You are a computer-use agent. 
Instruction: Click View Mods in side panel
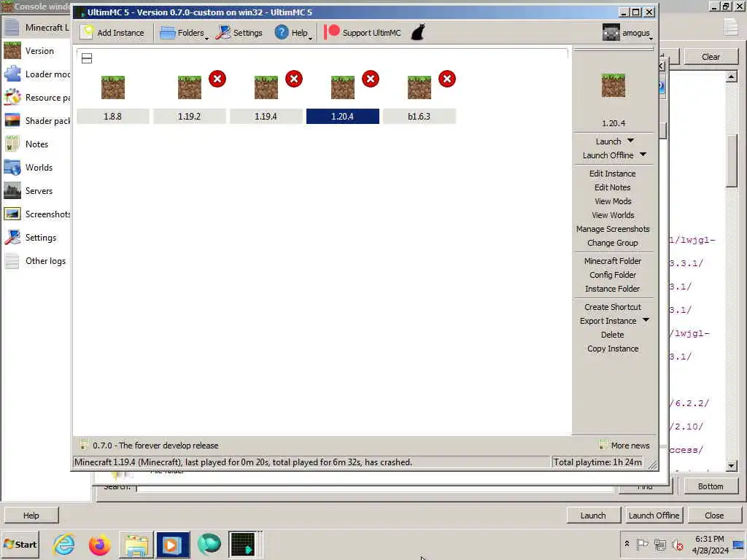coord(613,201)
